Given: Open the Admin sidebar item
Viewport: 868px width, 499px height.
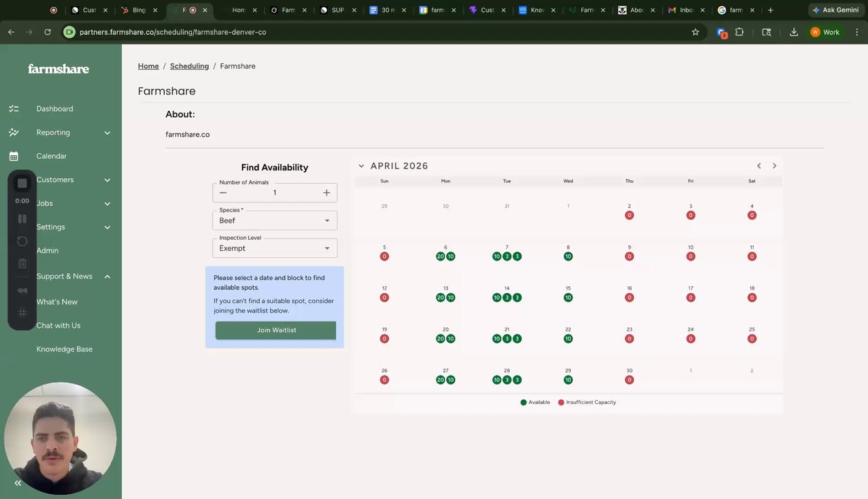Looking at the screenshot, I should pyautogui.click(x=47, y=250).
